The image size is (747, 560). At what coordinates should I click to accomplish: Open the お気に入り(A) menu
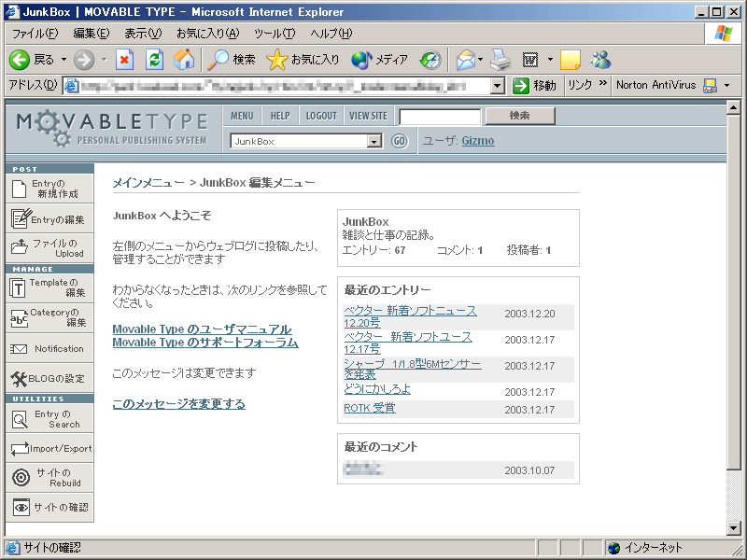[207, 34]
